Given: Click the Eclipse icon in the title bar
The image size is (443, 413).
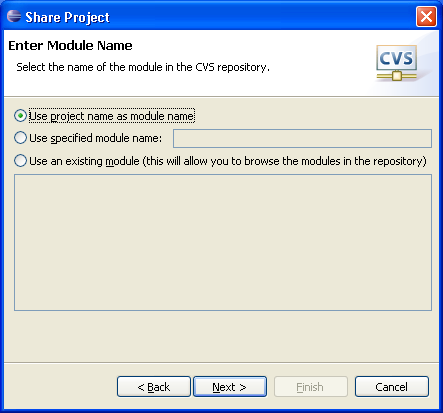Looking at the screenshot, I should [x=14, y=16].
